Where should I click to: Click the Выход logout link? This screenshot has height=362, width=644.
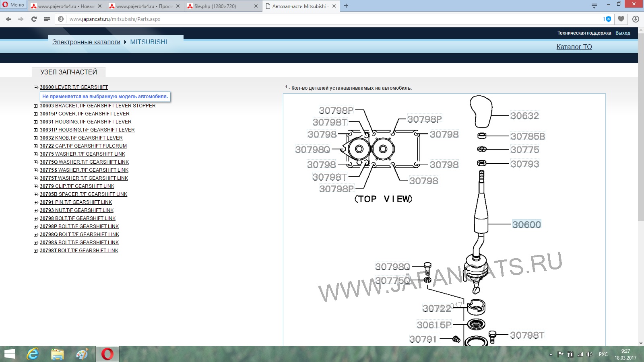623,33
